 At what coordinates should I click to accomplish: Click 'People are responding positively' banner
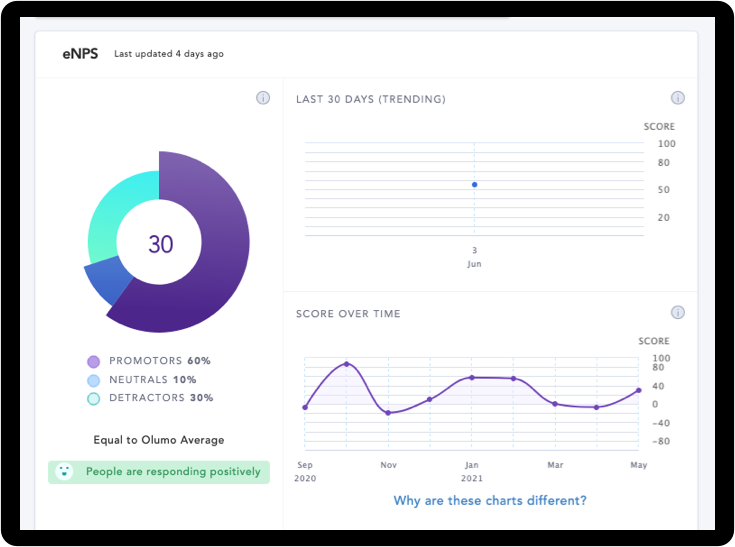point(159,472)
